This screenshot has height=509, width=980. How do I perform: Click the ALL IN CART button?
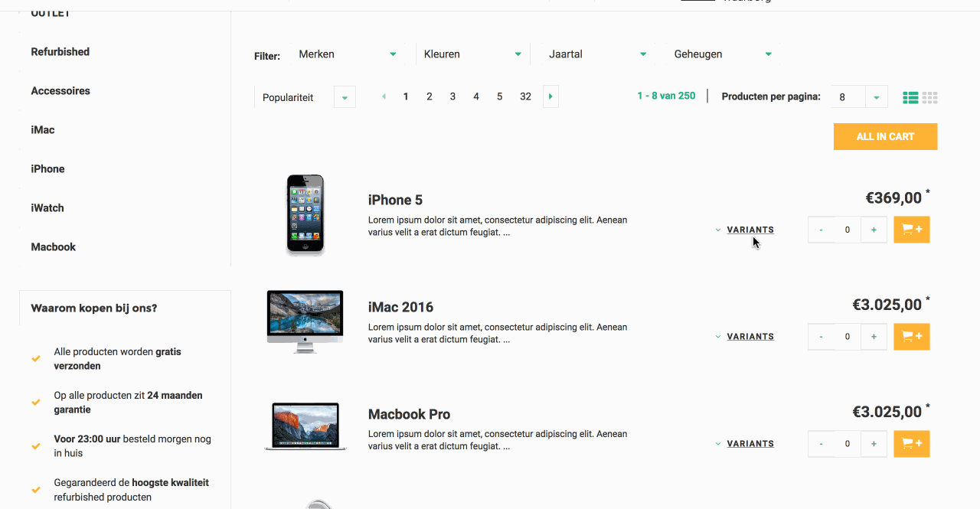pos(886,137)
